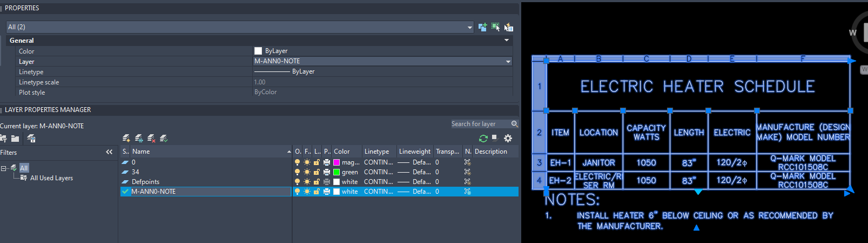Click the printer icon for M-ANN0-NOTE
This screenshot has height=243, width=868.
(x=327, y=192)
